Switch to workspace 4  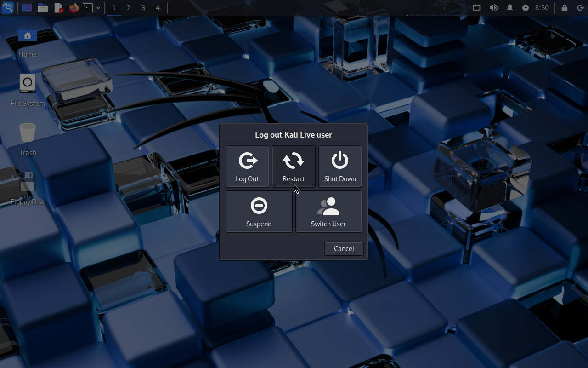click(158, 8)
